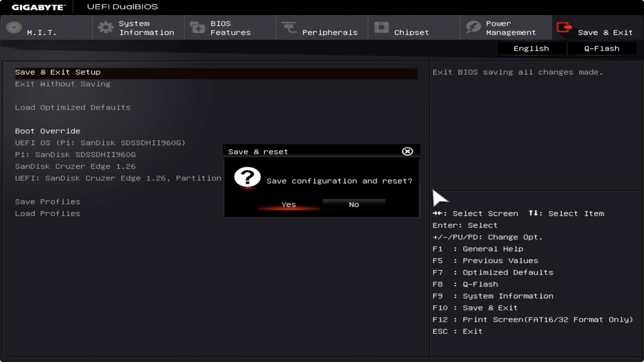Image resolution: width=644 pixels, height=362 pixels.
Task: Click the Power Management lightning icon
Action: [473, 28]
